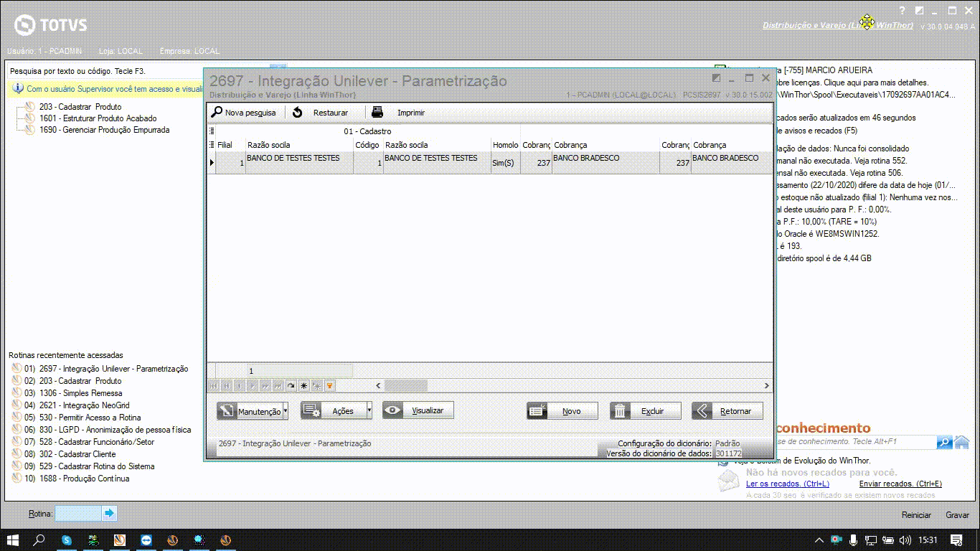Click the grid row indicator arrow

pyautogui.click(x=212, y=163)
